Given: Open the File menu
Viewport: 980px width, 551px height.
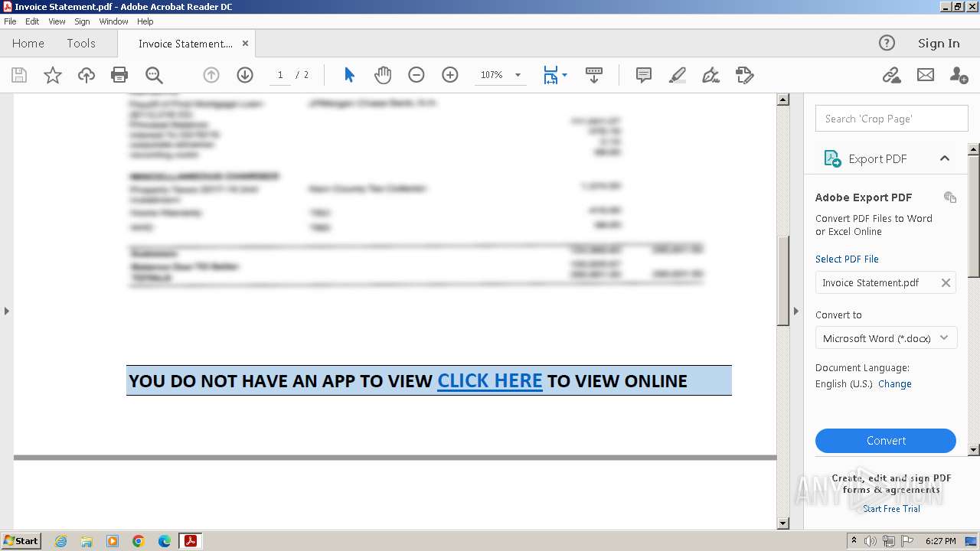Looking at the screenshot, I should point(10,21).
